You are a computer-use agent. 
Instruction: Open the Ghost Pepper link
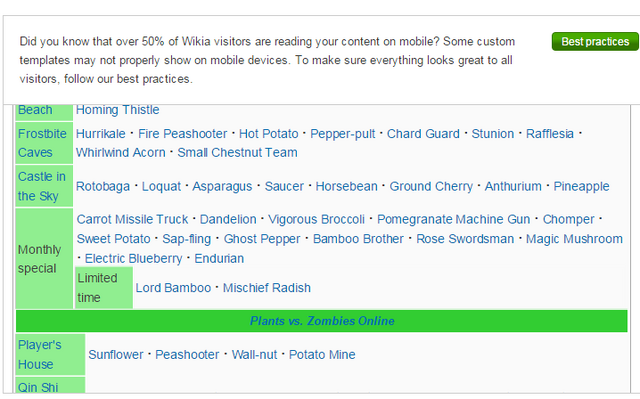coord(262,239)
